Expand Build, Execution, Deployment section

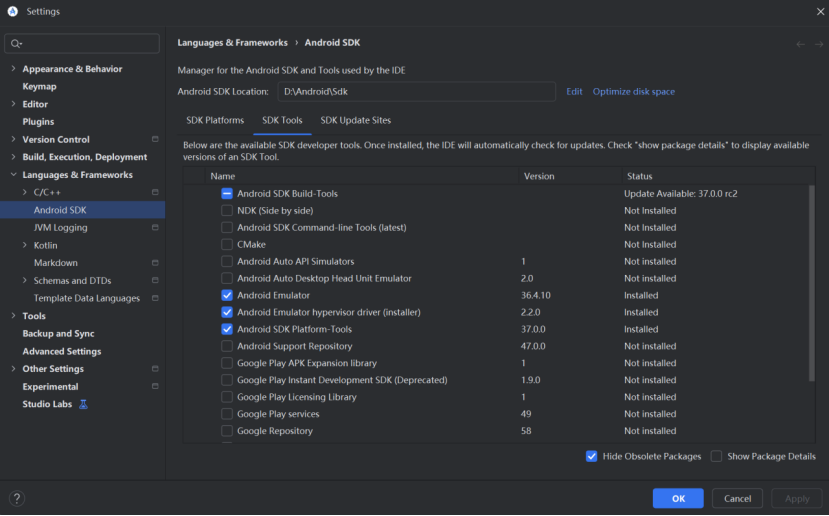click(13, 157)
